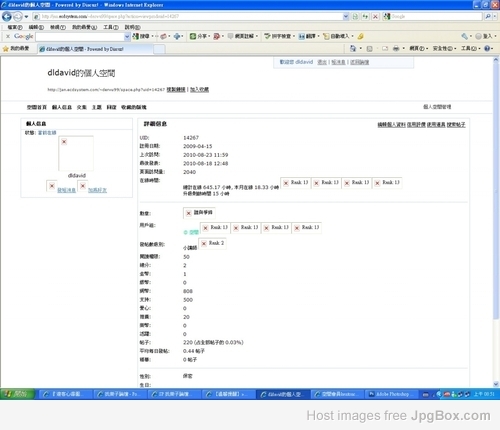Image resolution: width=500 pixels, height=430 pixels.
Task: Click the browser Back arrow button
Action: [6, 16]
